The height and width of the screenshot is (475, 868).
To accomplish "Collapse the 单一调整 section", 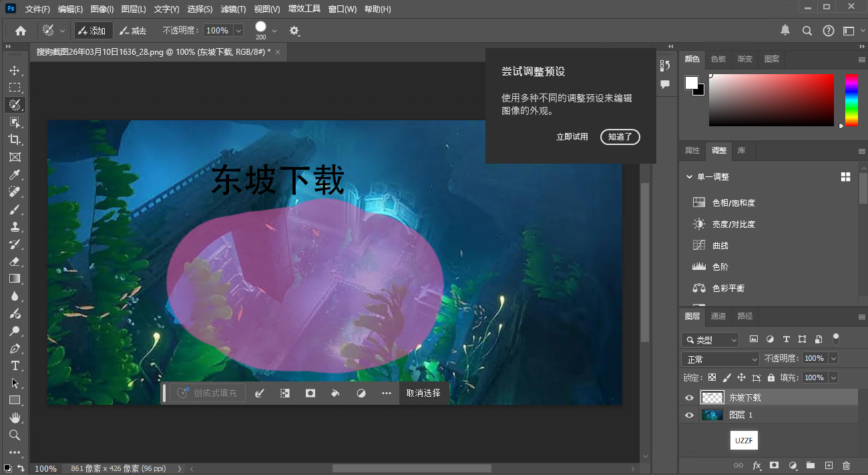I will tap(690, 176).
